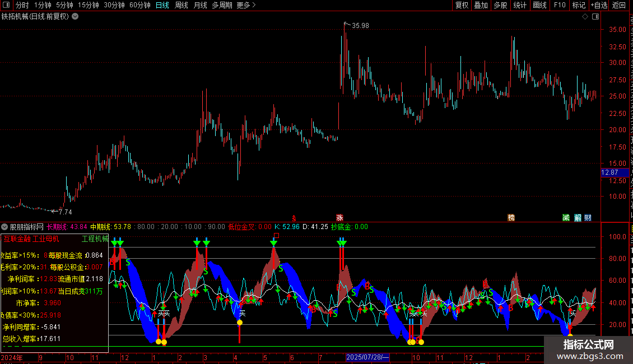Open the 复权 adjustment menu
This screenshot has height=364, width=633.
coord(462,5)
